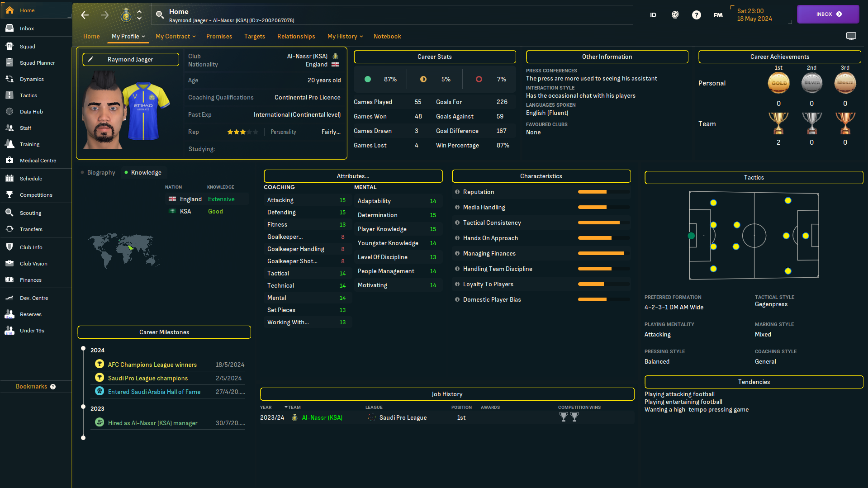Click the INBOX continue button

click(828, 14)
